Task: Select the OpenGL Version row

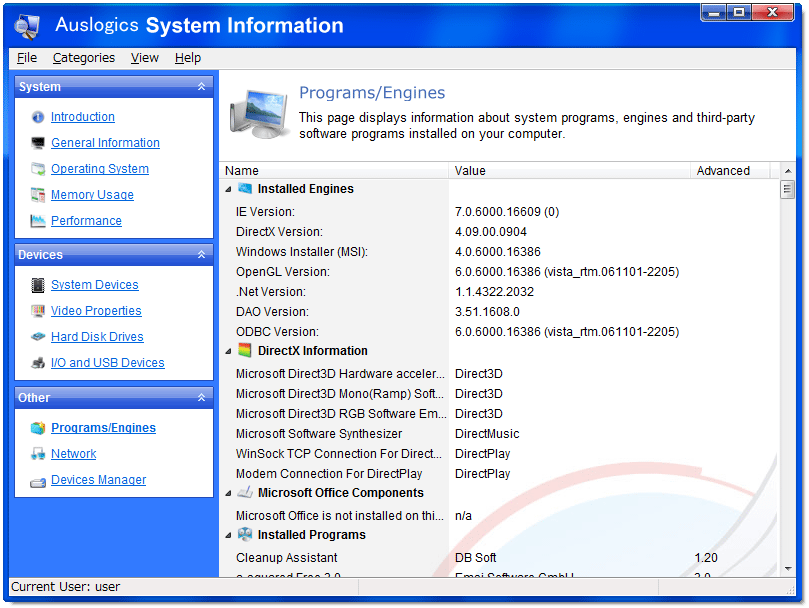Action: coord(499,272)
